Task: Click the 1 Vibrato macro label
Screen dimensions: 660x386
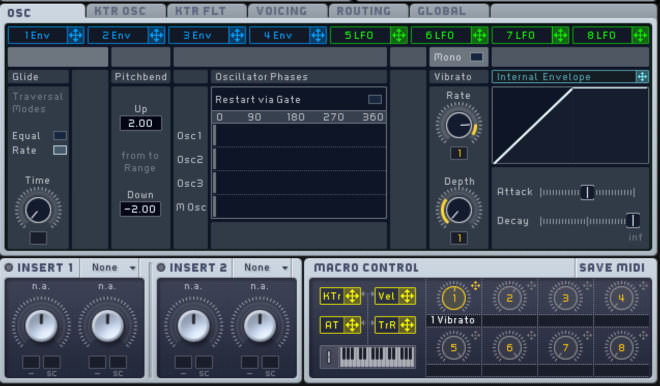Action: [453, 320]
